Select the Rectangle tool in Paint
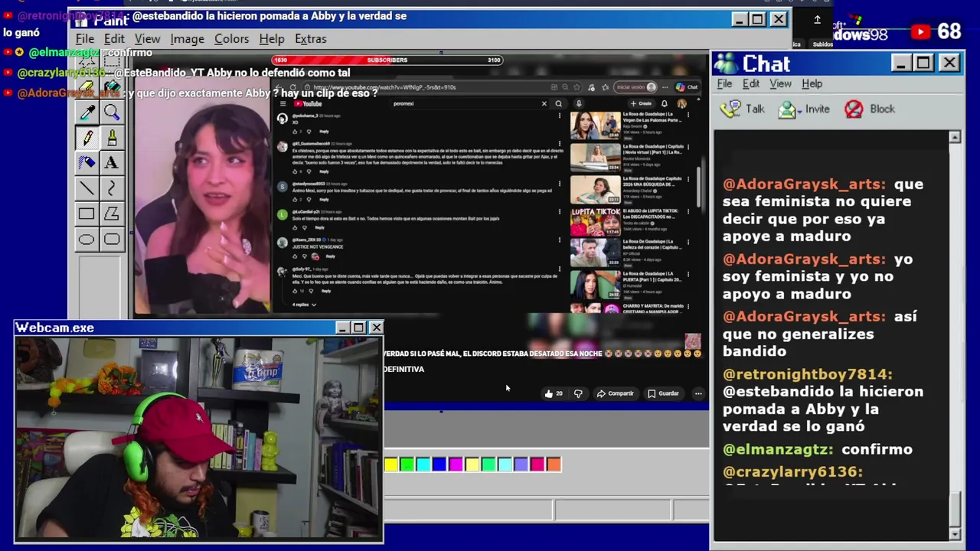Screen dimensions: 980x551 (x=87, y=214)
